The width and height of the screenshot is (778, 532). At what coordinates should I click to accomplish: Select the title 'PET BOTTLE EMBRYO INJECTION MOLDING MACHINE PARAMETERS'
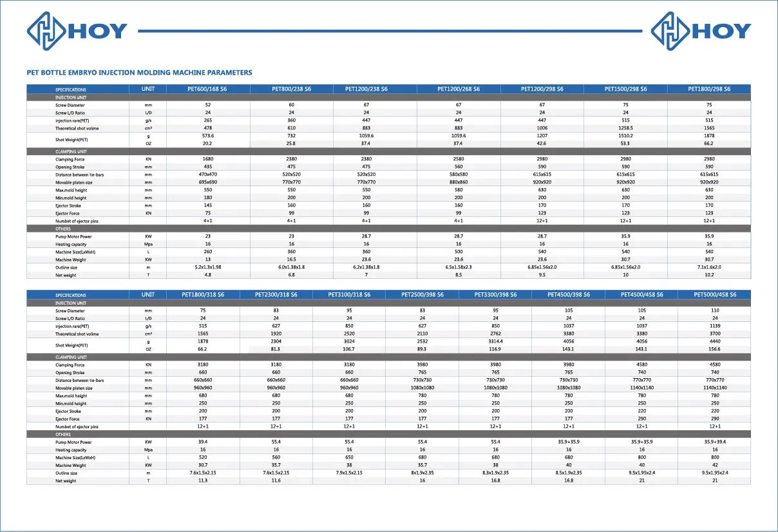coord(139,73)
